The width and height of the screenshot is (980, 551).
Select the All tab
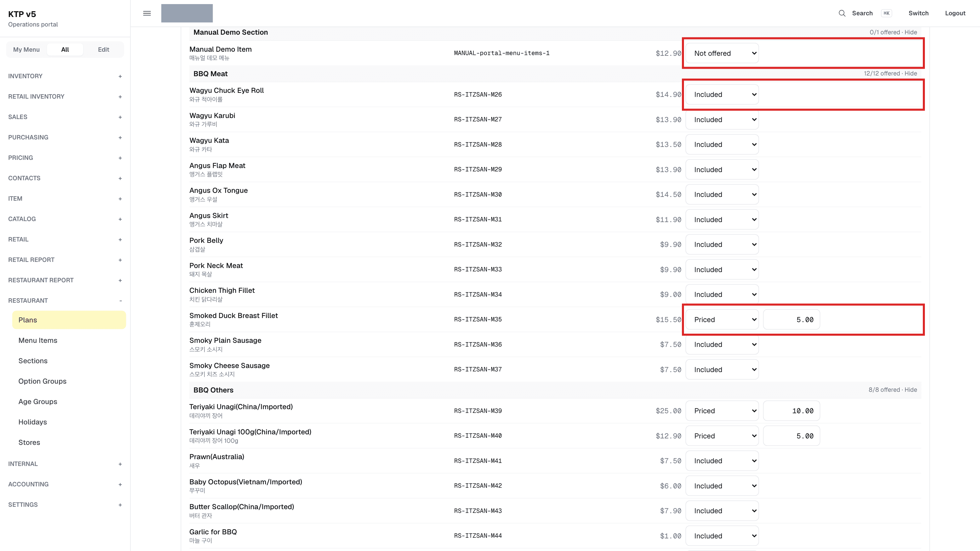click(65, 49)
